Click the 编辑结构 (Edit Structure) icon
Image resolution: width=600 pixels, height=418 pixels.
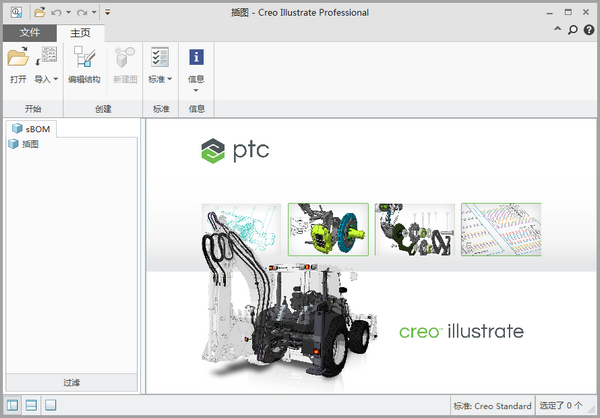84,58
